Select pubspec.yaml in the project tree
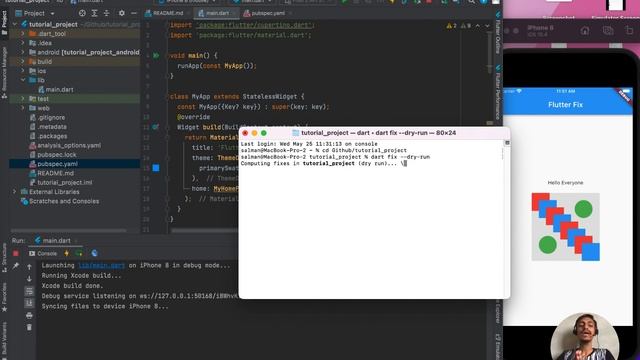 [53, 164]
